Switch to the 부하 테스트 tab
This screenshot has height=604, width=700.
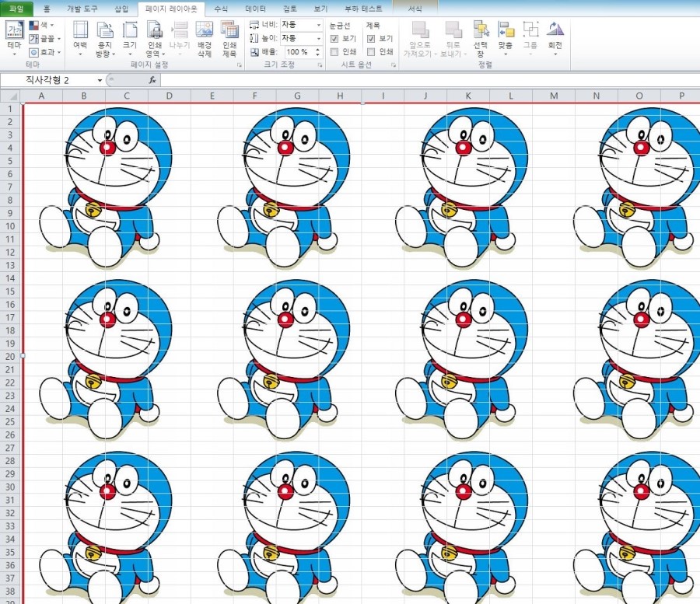363,9
